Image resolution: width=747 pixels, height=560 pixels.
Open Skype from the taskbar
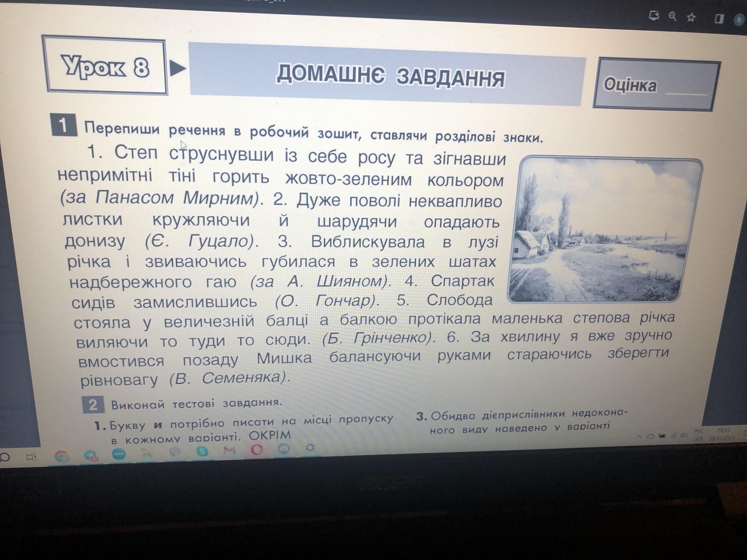click(x=202, y=451)
